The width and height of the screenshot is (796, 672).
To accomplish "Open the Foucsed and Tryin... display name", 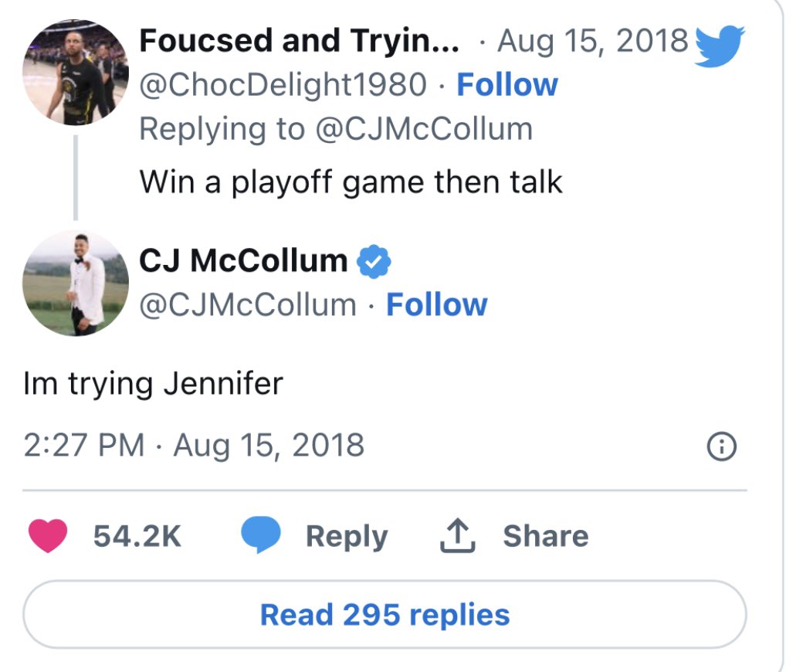I will point(300,41).
